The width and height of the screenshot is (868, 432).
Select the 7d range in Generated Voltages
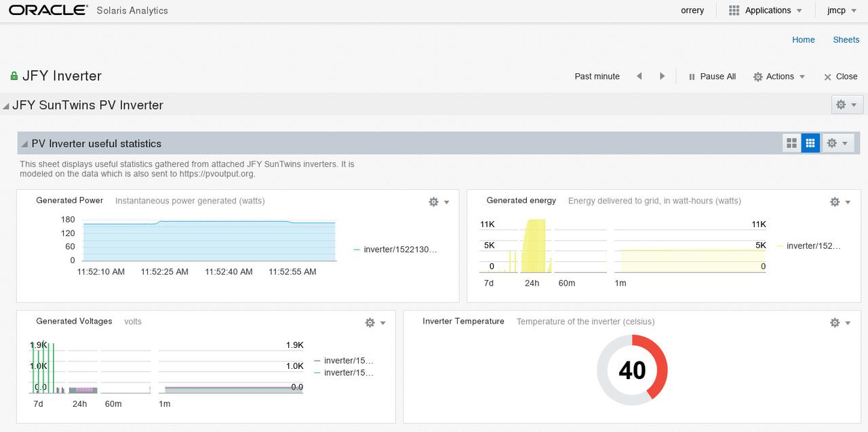click(x=38, y=404)
